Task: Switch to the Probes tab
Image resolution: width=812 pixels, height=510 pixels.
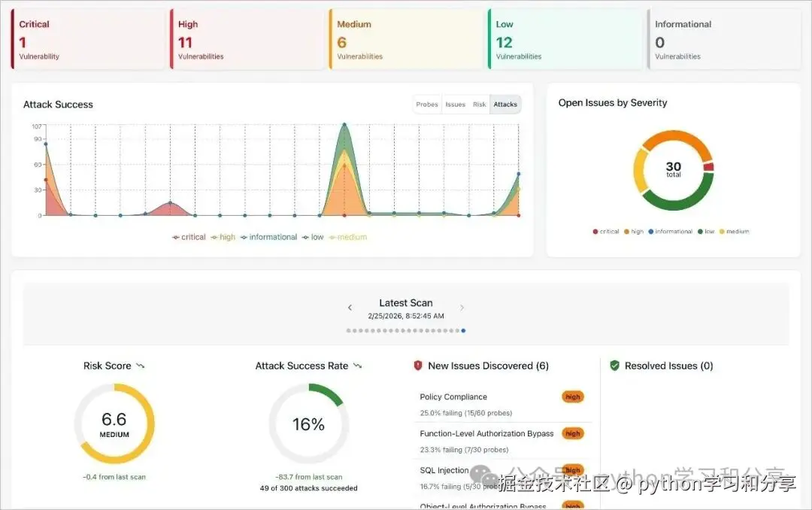Action: tap(426, 105)
